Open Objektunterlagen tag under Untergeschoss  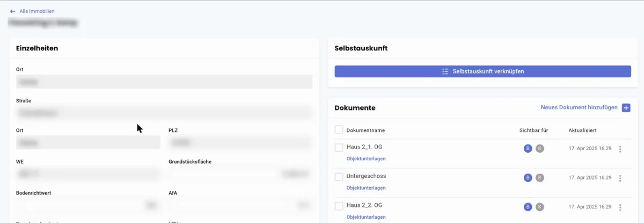(x=366, y=188)
